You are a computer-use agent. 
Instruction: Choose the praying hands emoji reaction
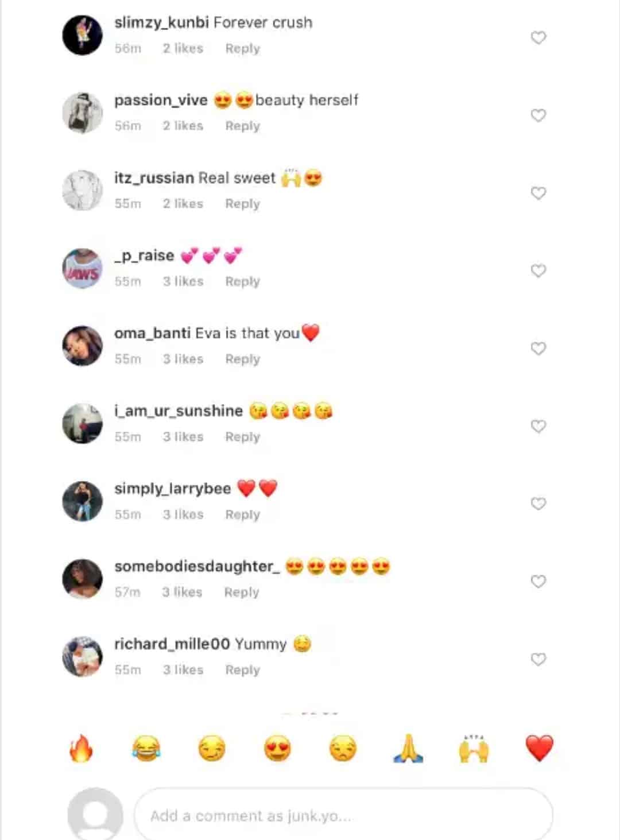tap(408, 749)
